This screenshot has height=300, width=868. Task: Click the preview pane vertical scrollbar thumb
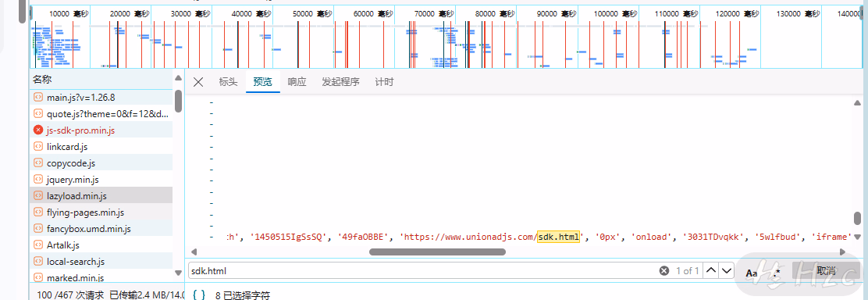point(858,219)
